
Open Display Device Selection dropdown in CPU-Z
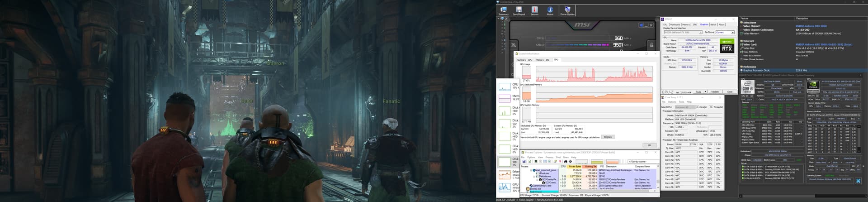pyautogui.click(x=683, y=32)
